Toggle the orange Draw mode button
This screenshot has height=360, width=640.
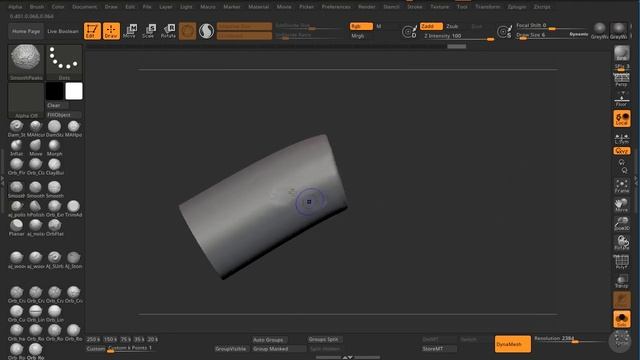(x=111, y=31)
